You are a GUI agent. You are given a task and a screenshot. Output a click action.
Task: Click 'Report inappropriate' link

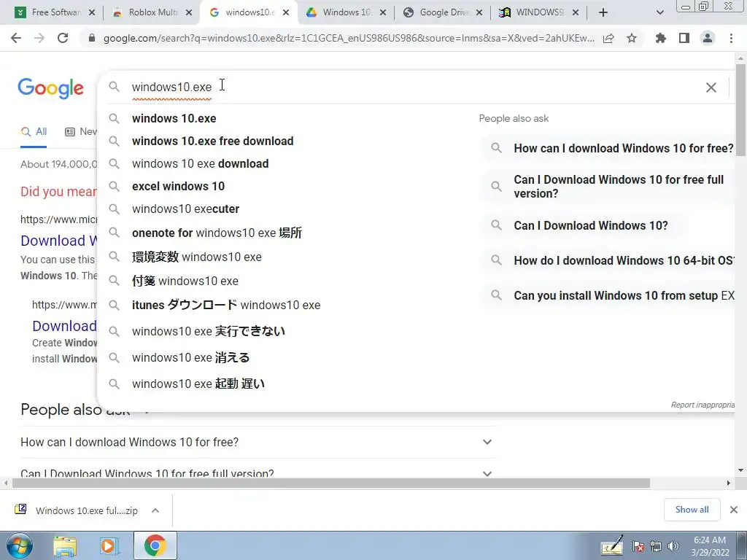pos(703,405)
